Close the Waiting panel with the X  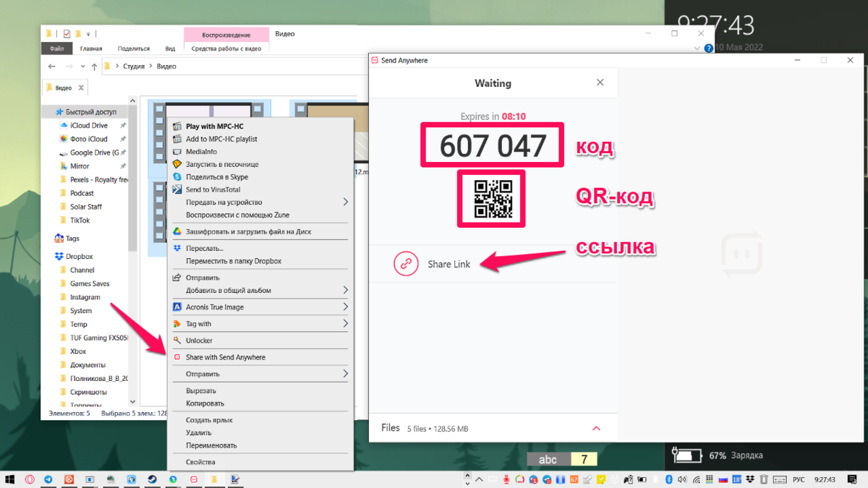(600, 83)
